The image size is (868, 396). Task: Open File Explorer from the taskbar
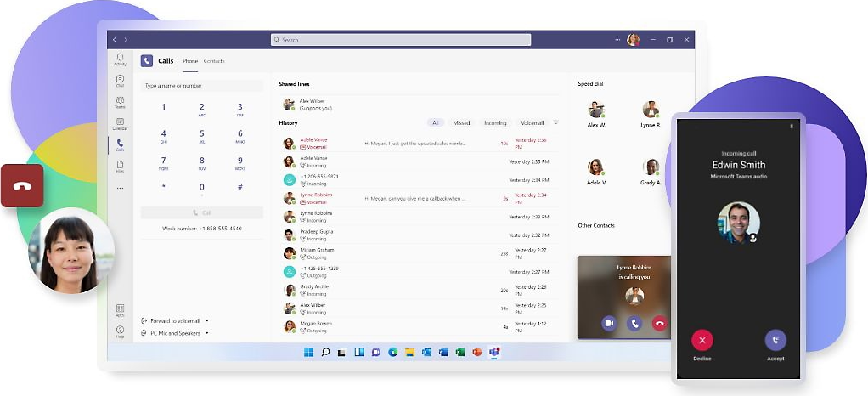pos(409,352)
